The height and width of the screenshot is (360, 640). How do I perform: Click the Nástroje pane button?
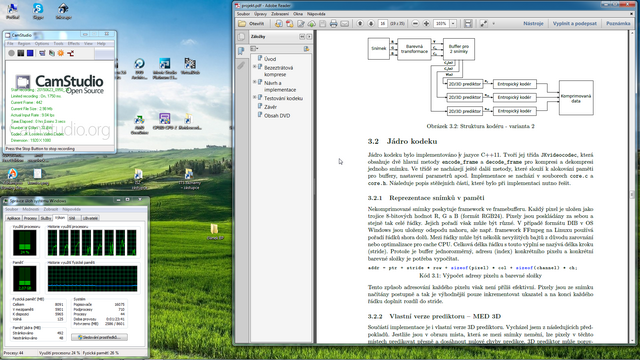point(533,24)
